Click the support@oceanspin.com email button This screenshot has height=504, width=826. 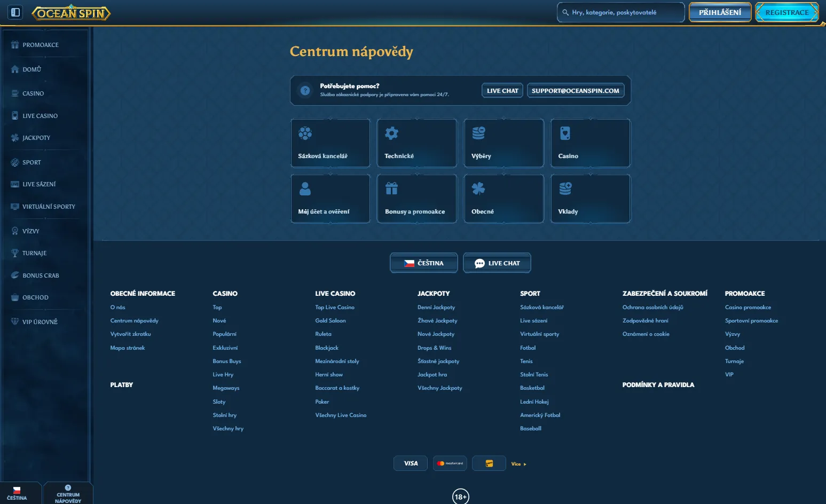(575, 91)
